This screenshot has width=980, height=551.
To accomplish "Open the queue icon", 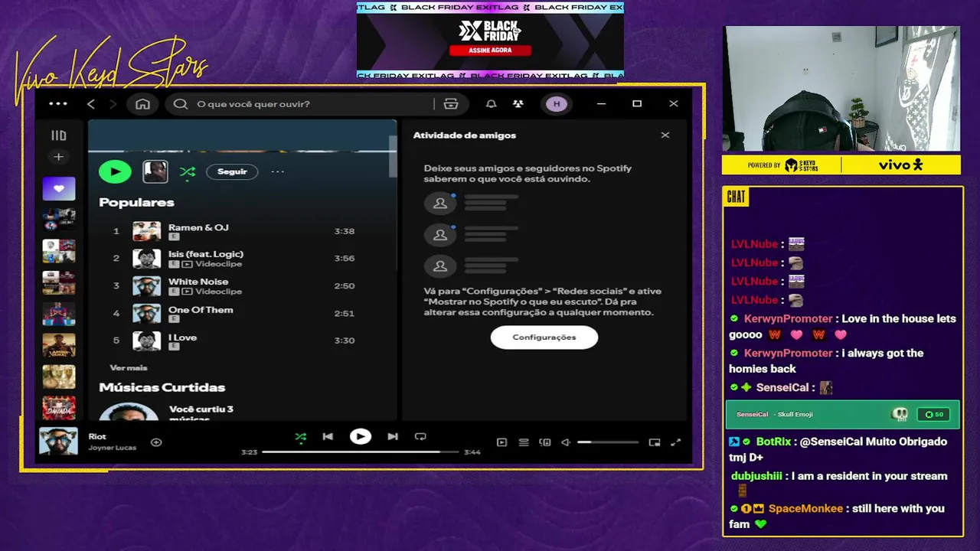I will (524, 442).
